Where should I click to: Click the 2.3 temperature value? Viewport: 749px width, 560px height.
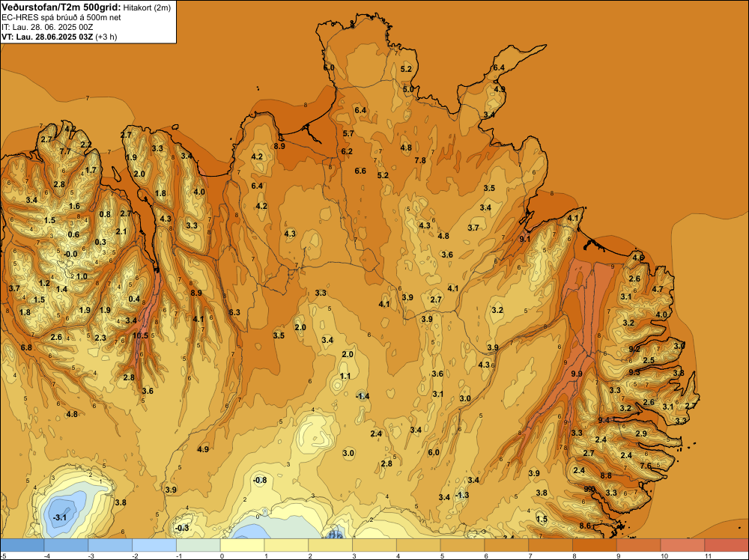point(100,338)
